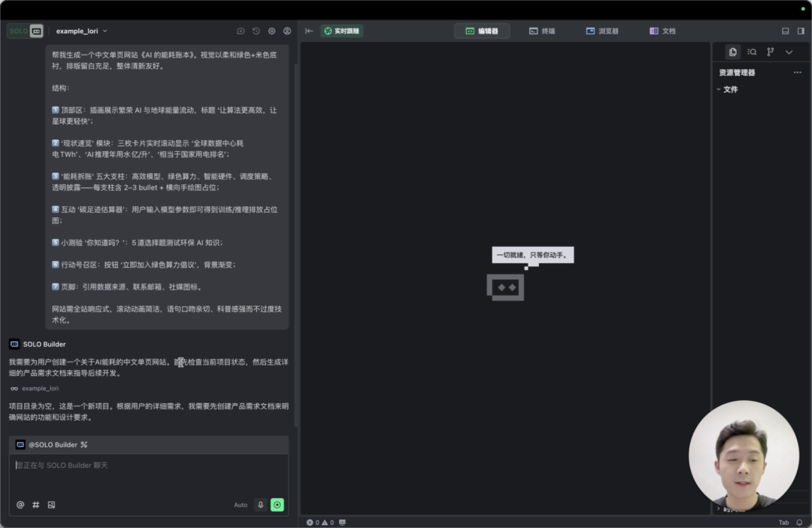The width and height of the screenshot is (812, 528).
Task: Open notifications bell in status bar
Action: [799, 522]
